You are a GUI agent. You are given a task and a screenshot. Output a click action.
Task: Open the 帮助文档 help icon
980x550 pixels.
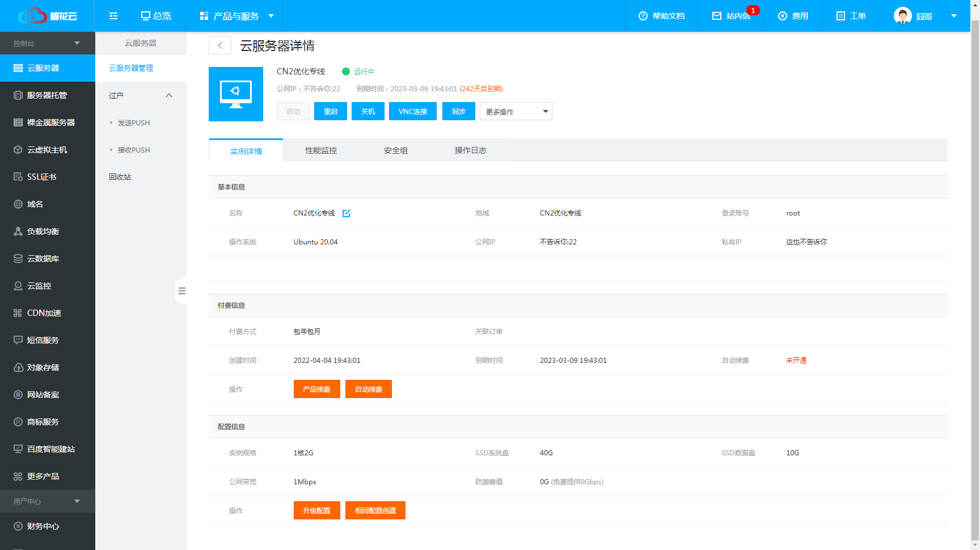click(x=643, y=16)
